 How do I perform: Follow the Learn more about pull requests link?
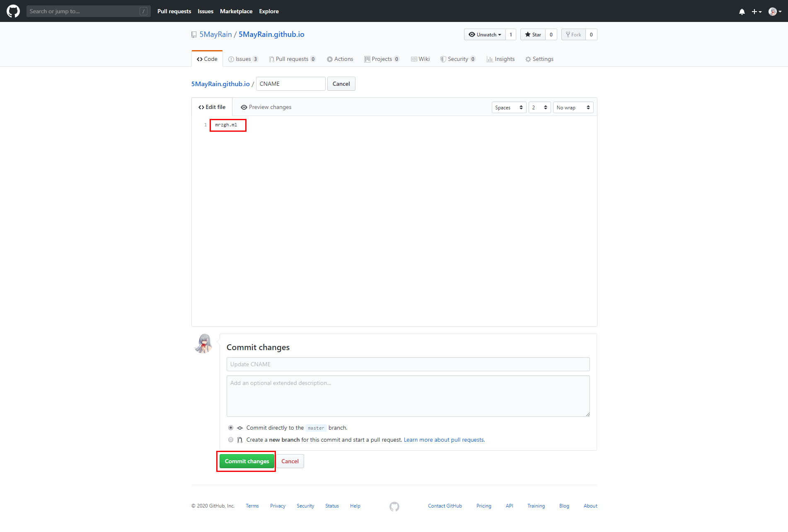click(x=444, y=440)
